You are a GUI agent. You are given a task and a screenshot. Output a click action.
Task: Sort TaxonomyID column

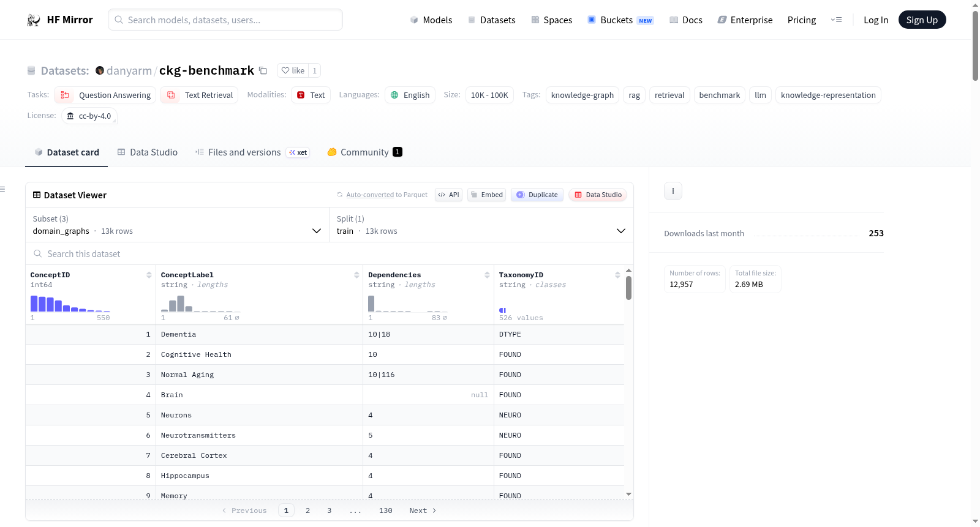(617, 275)
